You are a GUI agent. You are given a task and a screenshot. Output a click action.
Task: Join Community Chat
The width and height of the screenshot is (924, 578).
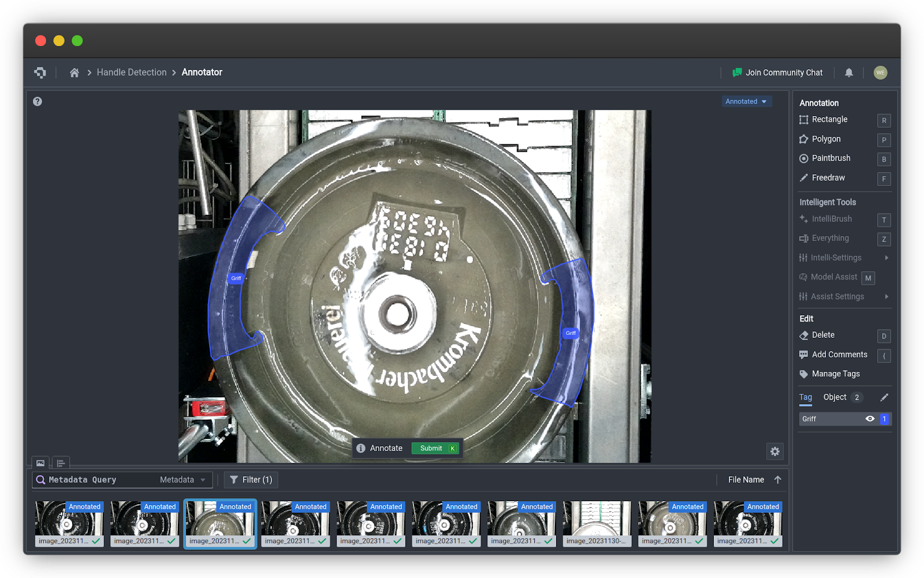pyautogui.click(x=784, y=72)
